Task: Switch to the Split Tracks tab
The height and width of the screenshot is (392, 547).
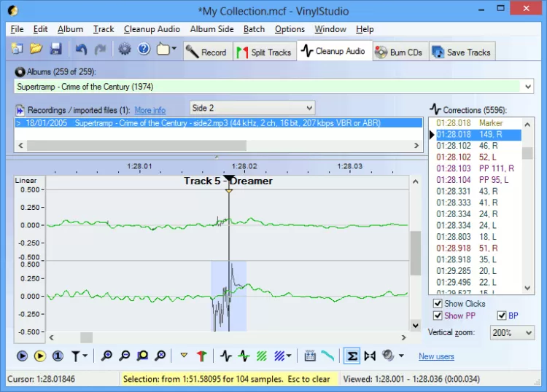Action: 263,52
